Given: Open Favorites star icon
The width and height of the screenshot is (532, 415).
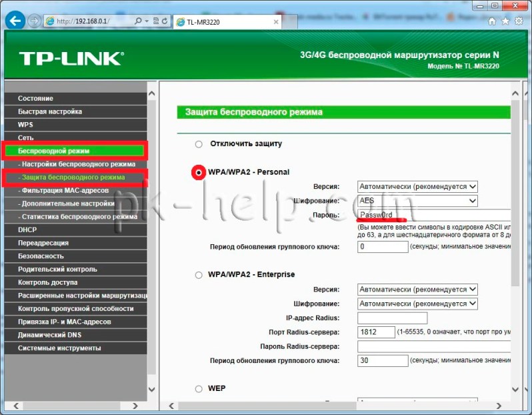Looking at the screenshot, I should [x=505, y=21].
